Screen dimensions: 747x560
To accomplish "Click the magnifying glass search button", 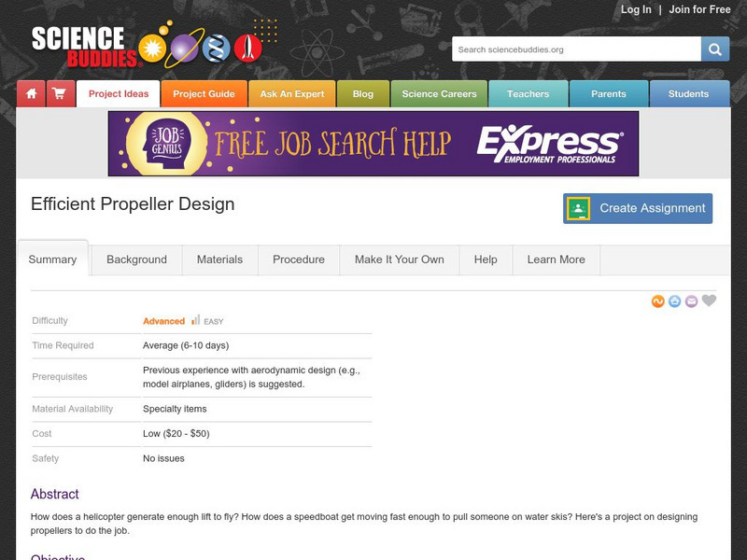I will (x=714, y=49).
